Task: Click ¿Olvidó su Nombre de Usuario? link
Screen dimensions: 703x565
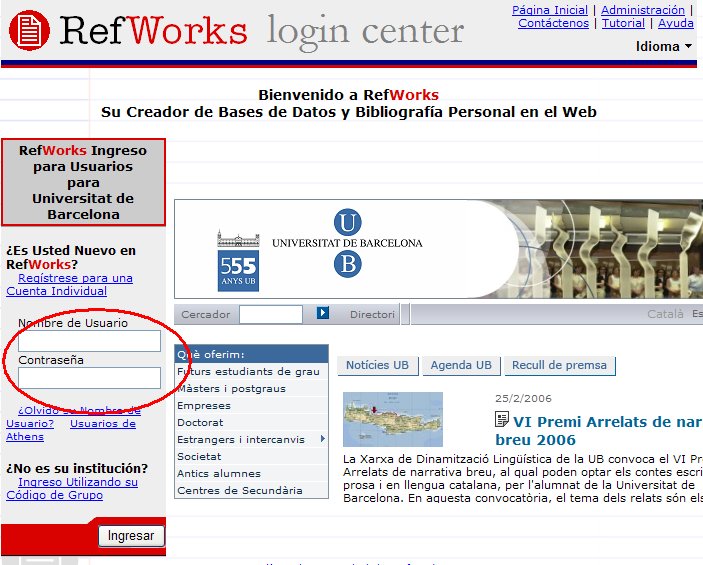Action: 74,417
